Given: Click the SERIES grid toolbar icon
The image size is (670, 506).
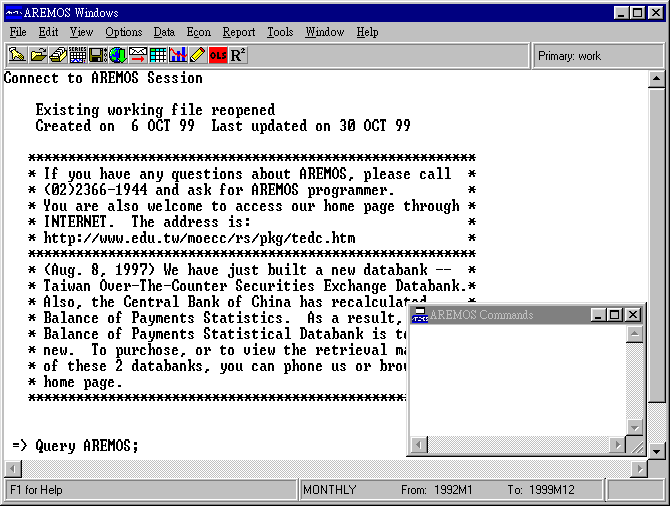Looking at the screenshot, I should click(x=78, y=55).
